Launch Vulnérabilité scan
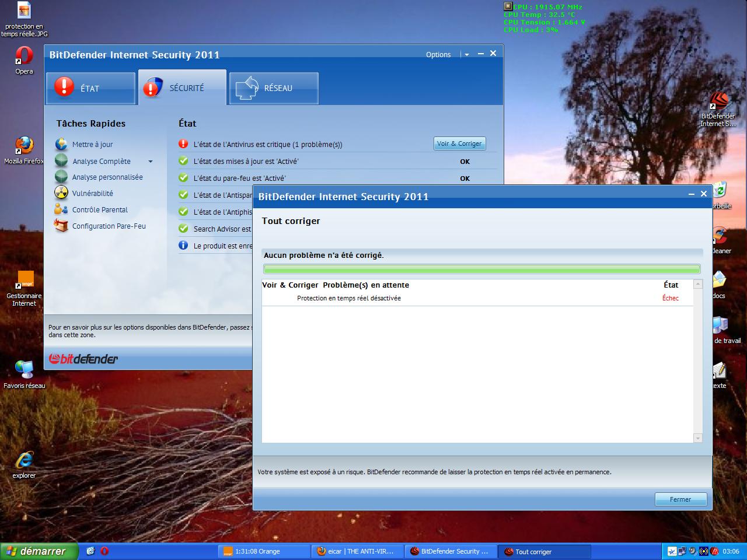The width and height of the screenshot is (747, 560). [93, 193]
